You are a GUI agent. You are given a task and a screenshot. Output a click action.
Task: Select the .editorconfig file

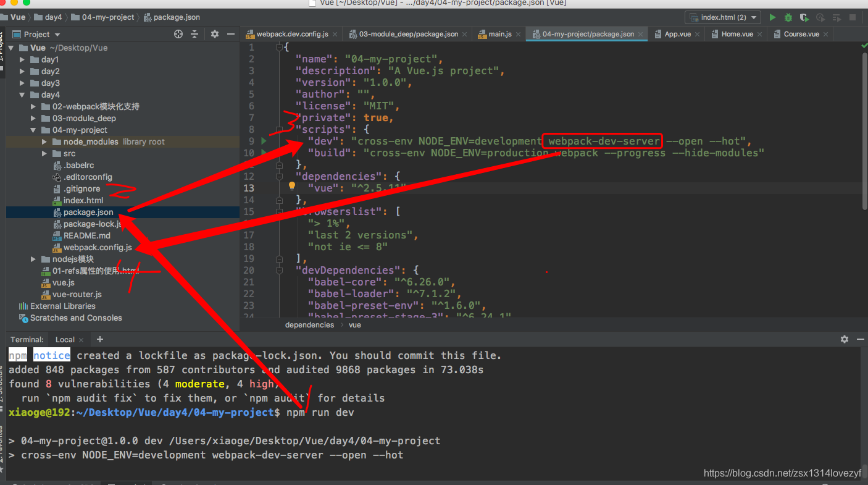(x=88, y=177)
